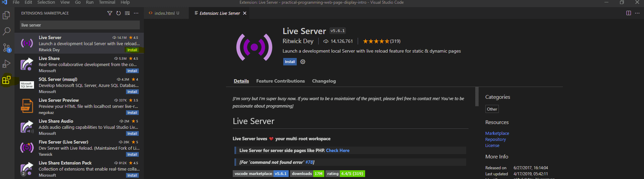Click the Live Share Audio extension icon
The width and height of the screenshot is (644, 179).
(27, 127)
